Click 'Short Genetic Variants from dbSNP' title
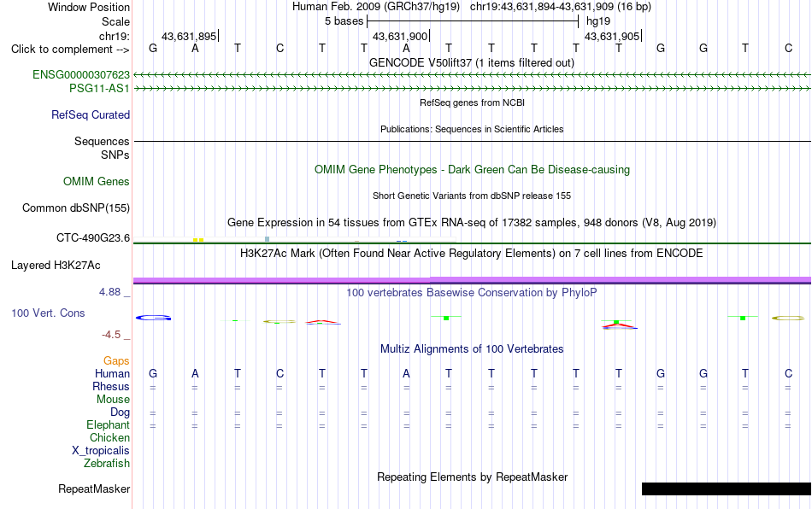 (472, 196)
